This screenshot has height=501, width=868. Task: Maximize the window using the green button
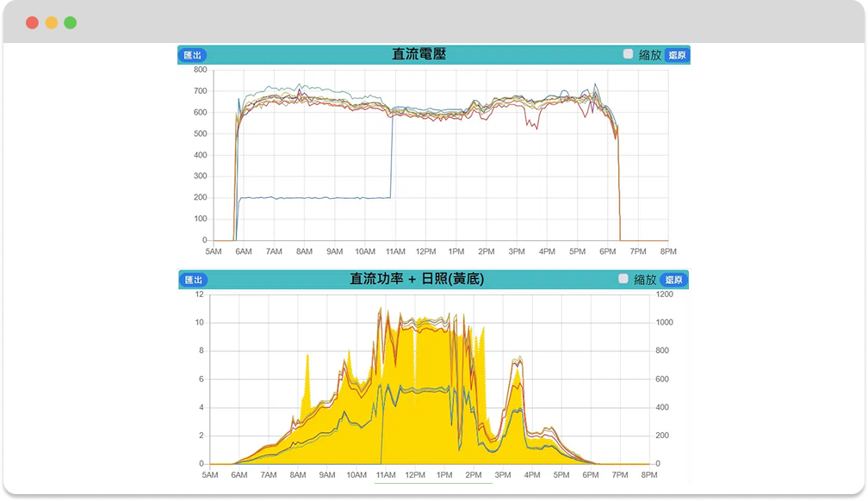[x=70, y=22]
